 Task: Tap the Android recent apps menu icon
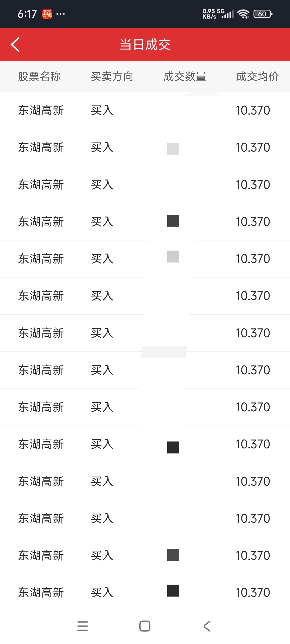[x=82, y=626]
